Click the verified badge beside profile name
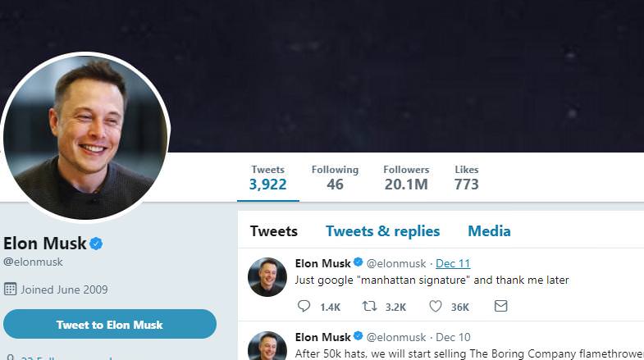Screen dimensions: 644x360 tap(96, 244)
